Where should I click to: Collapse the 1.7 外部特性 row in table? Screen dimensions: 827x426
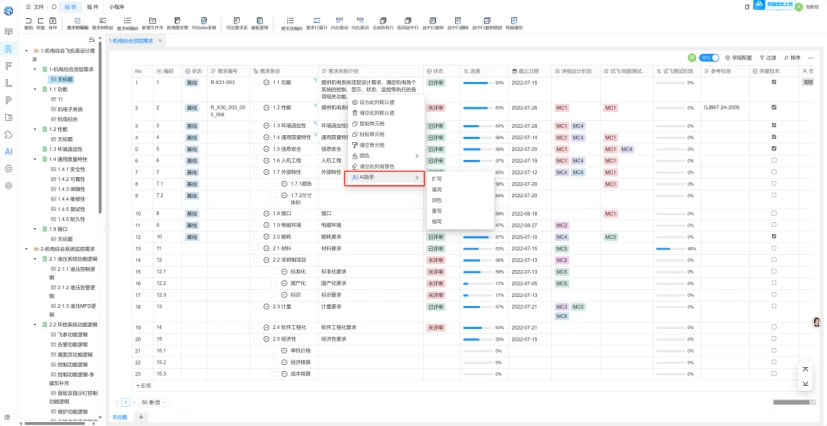266,172
